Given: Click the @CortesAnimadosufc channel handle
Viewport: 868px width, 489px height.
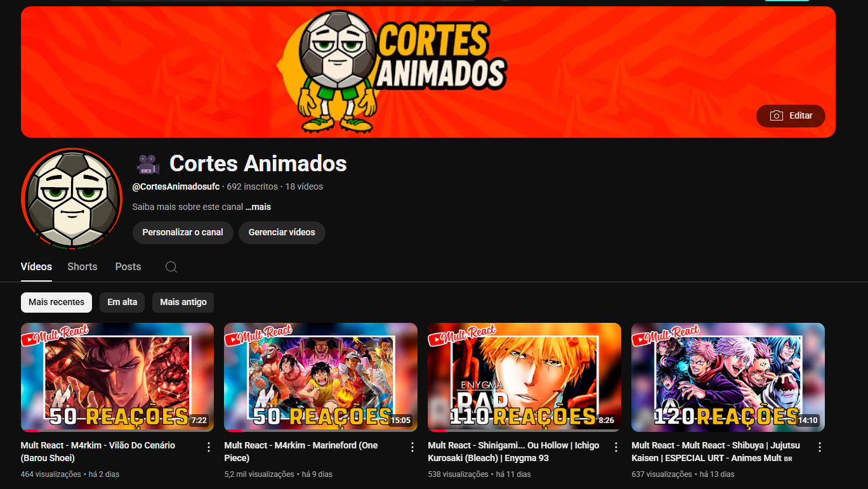Looking at the screenshot, I should [176, 186].
